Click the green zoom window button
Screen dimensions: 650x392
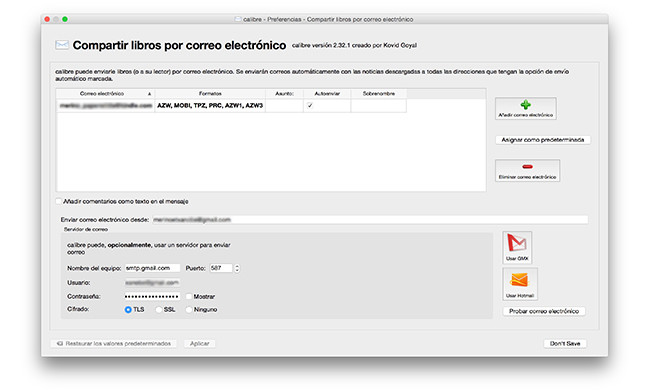click(x=65, y=19)
